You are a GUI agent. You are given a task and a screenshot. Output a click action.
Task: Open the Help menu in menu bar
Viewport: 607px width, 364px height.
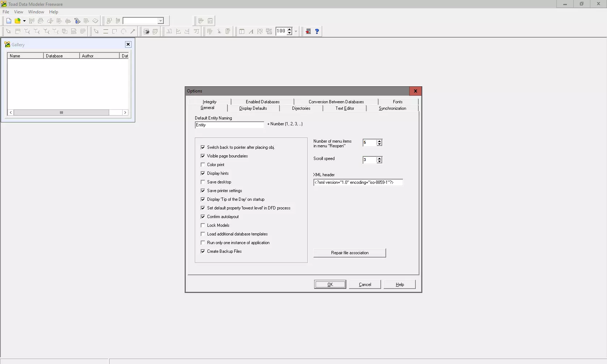point(54,12)
